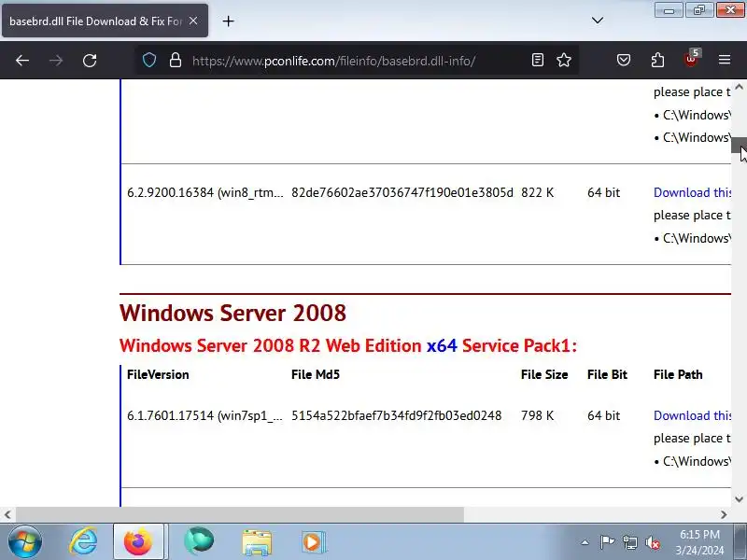The width and height of the screenshot is (747, 560).
Task: Click the muted volume tray icon
Action: point(652,542)
